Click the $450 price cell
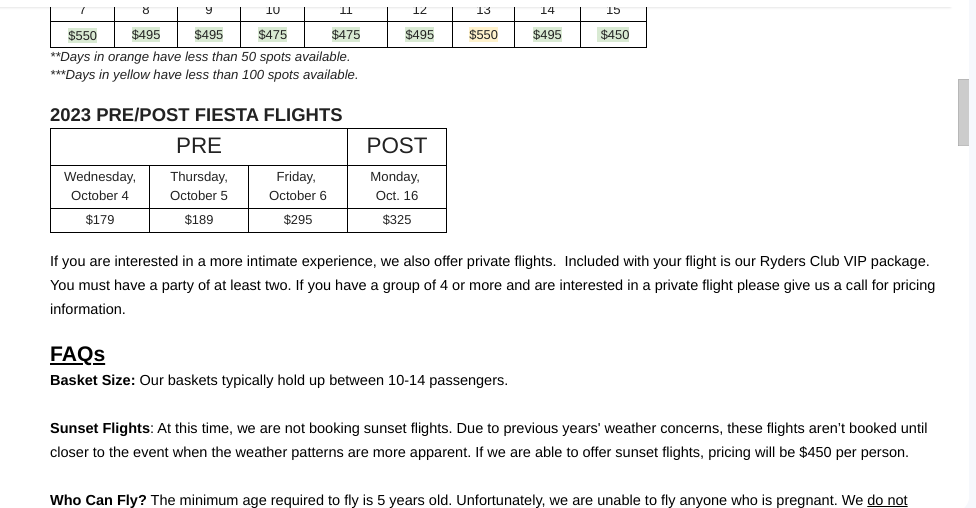 [614, 35]
